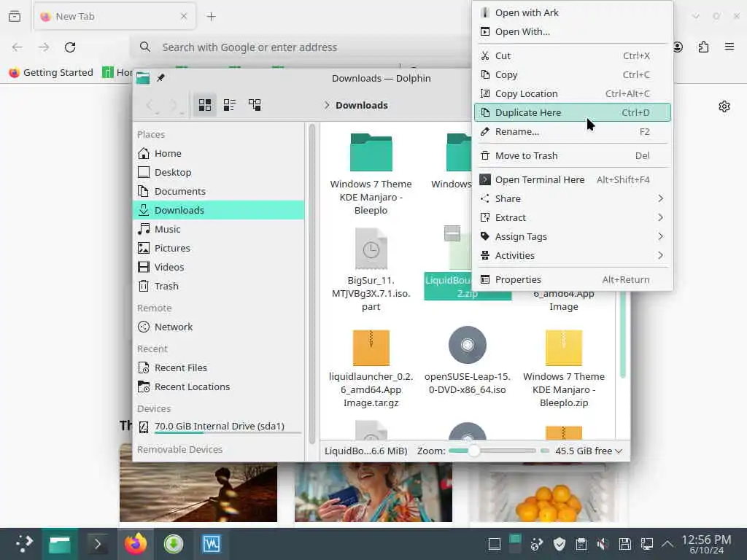The image size is (747, 560).
Task: Open the application launcher in taskbar
Action: (x=23, y=544)
